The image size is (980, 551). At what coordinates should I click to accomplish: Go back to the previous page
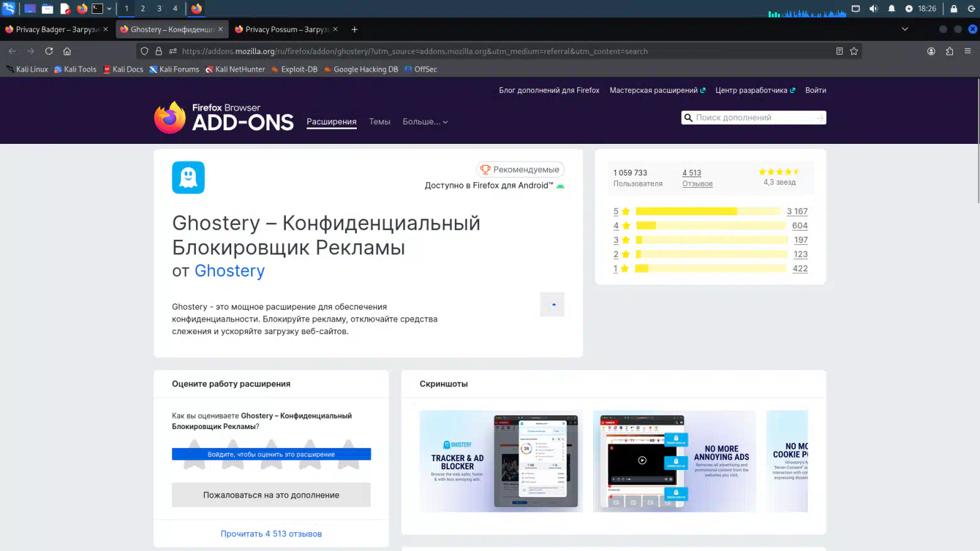coord(13,52)
